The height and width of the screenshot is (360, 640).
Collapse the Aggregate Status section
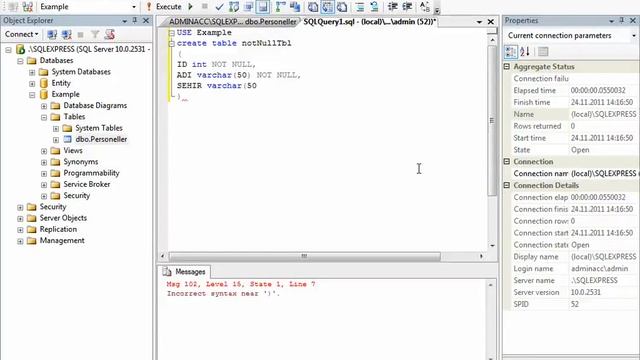(x=507, y=67)
